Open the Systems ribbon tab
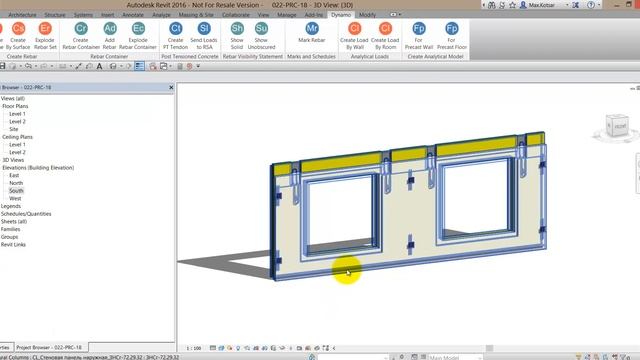The width and height of the screenshot is (640, 360). pos(83,15)
